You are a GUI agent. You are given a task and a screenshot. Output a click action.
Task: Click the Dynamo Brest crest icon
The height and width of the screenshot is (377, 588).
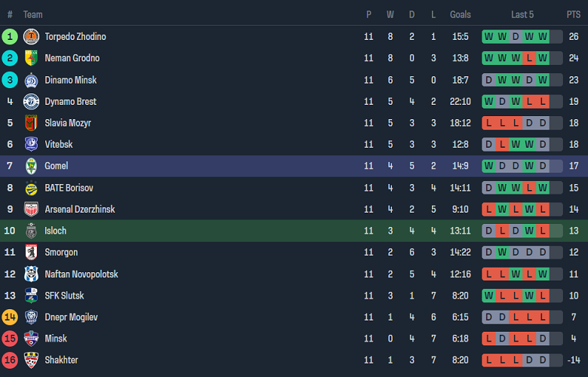(x=31, y=102)
